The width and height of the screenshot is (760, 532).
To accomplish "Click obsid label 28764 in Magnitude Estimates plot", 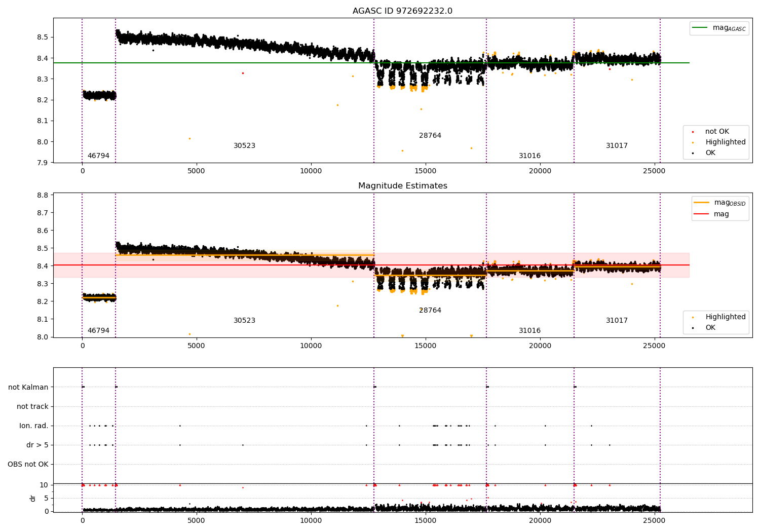I will coord(430,311).
